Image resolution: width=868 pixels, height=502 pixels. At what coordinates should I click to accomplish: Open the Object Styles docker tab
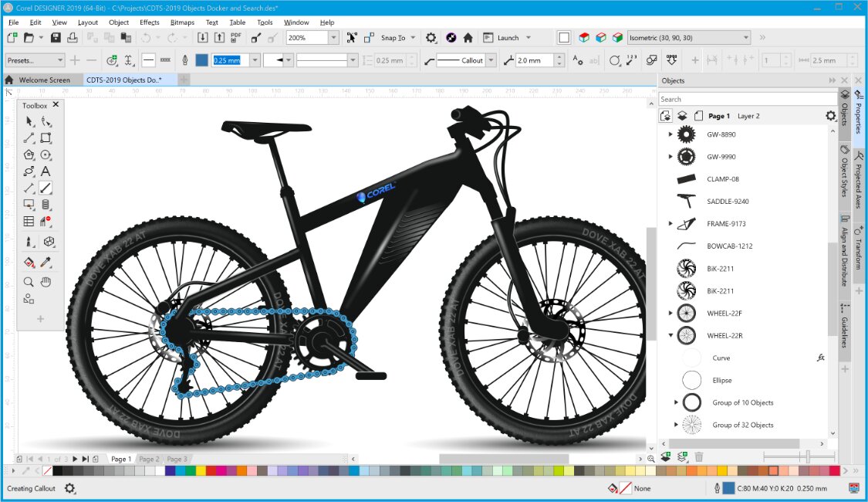point(845,172)
